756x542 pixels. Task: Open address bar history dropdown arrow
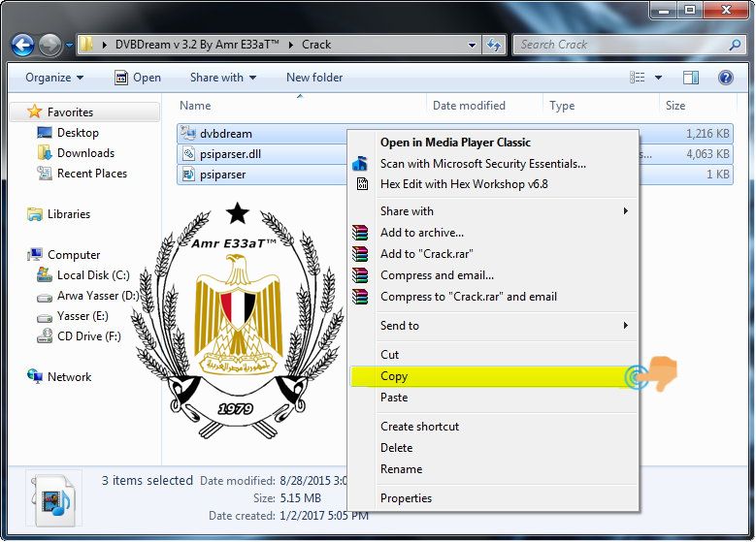(472, 46)
